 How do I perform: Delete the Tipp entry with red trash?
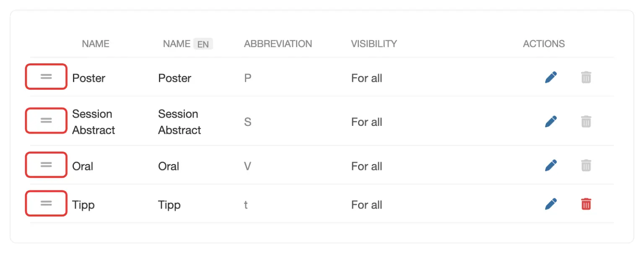586,204
